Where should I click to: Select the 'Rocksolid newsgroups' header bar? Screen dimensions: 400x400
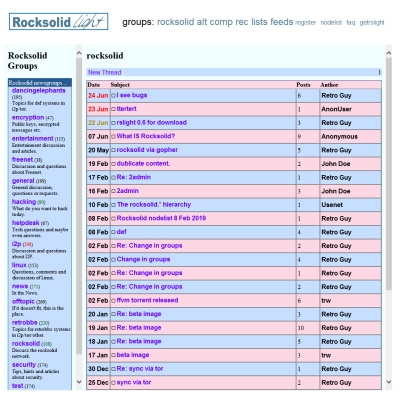(x=40, y=83)
